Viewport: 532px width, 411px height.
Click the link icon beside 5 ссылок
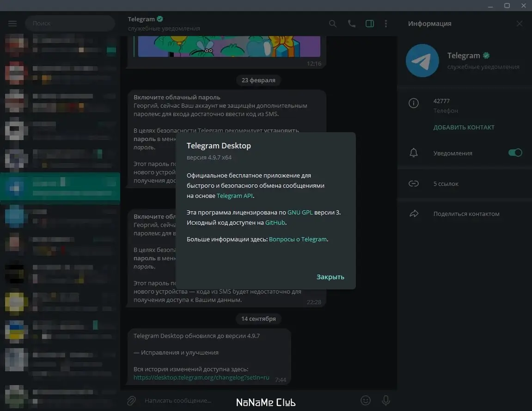click(x=414, y=184)
